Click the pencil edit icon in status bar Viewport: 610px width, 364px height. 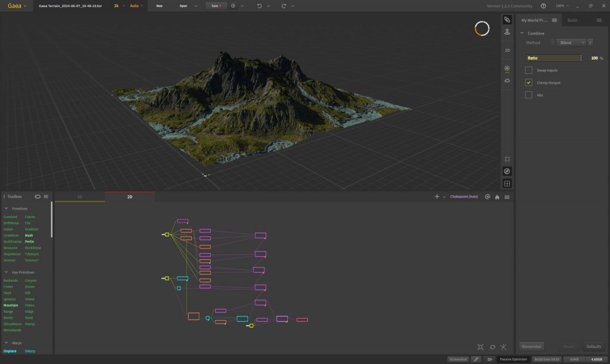[476, 359]
